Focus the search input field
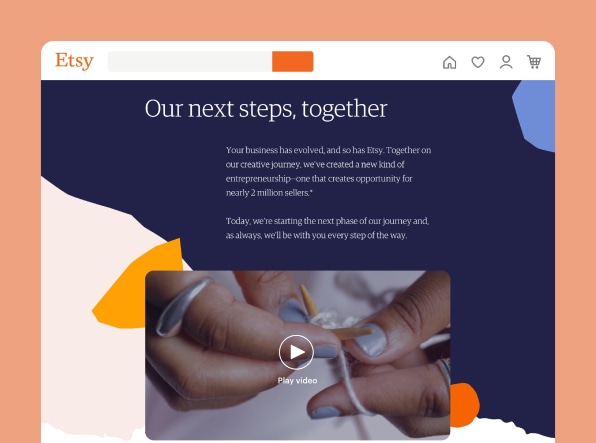Image resolution: width=596 pixels, height=443 pixels. (x=190, y=61)
